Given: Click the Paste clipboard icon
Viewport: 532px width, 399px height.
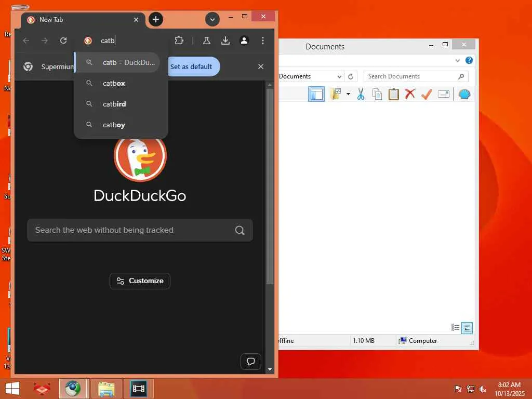Looking at the screenshot, I should [x=394, y=94].
